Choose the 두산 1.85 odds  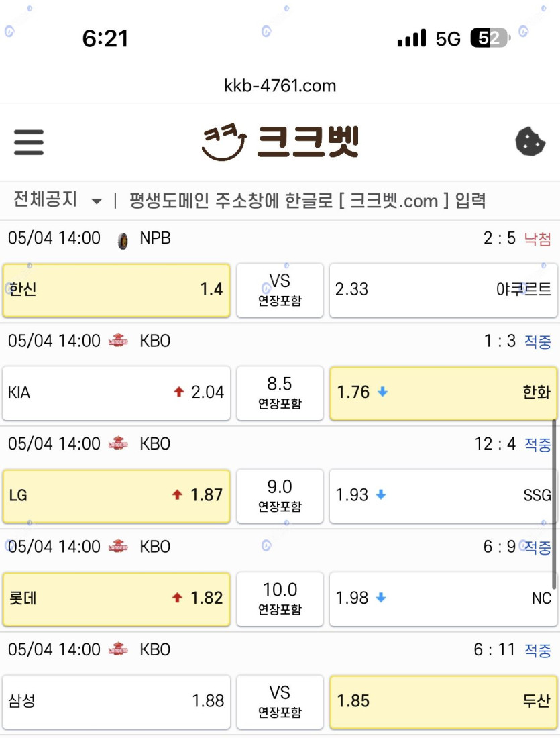coord(443,702)
